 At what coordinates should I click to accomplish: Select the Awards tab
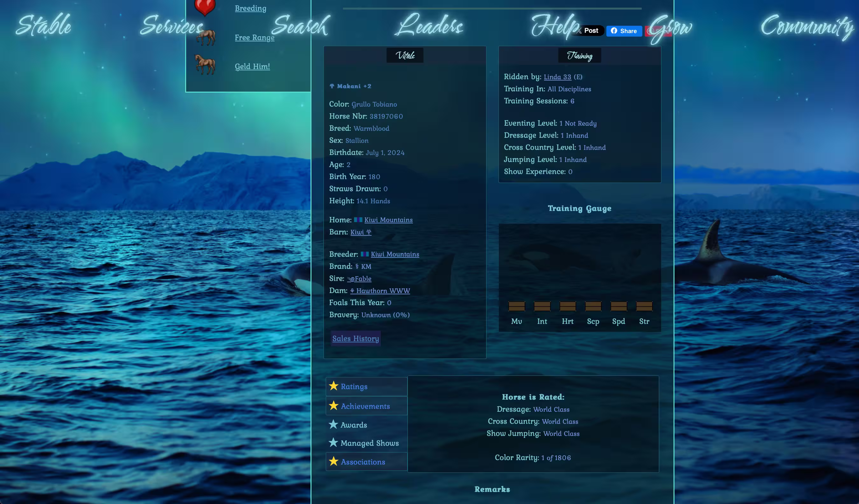click(x=367, y=425)
